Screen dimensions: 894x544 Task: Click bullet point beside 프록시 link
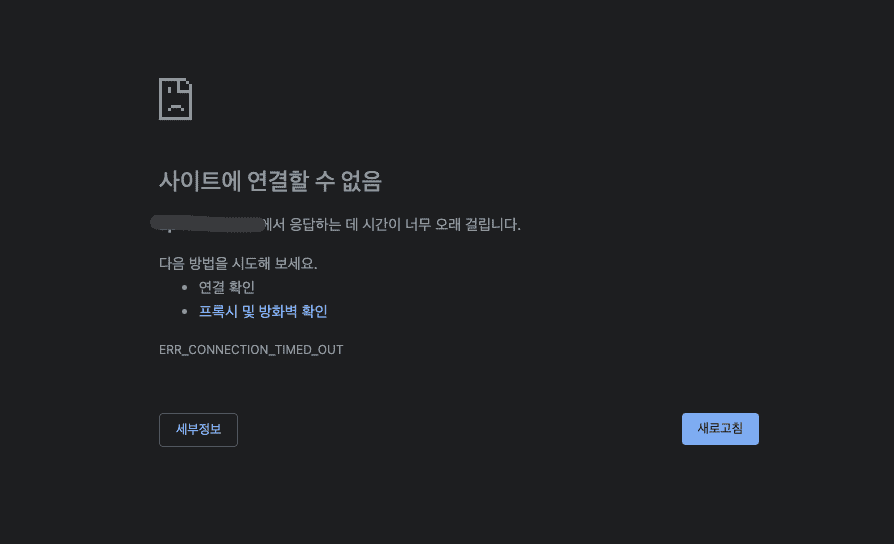pos(184,311)
